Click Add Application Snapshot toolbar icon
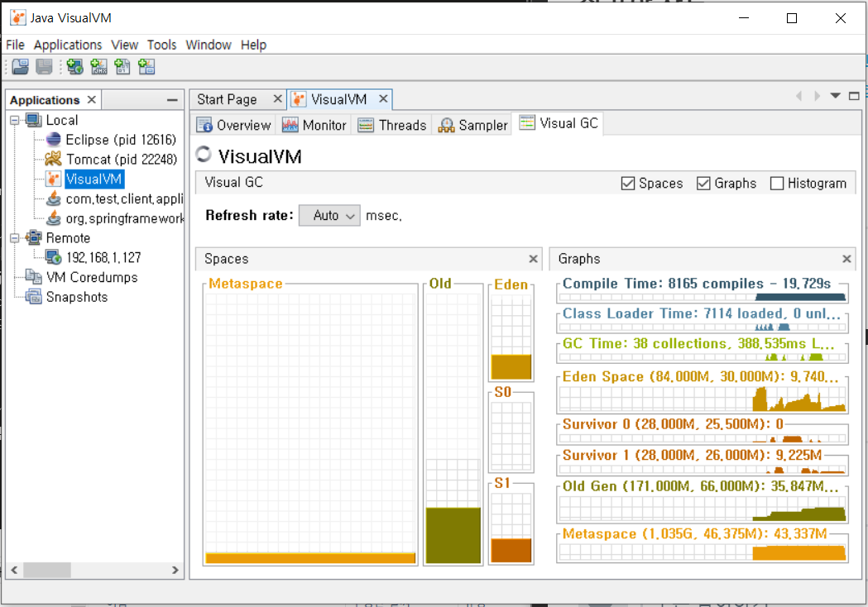This screenshot has width=868, height=607. pyautogui.click(x=146, y=67)
